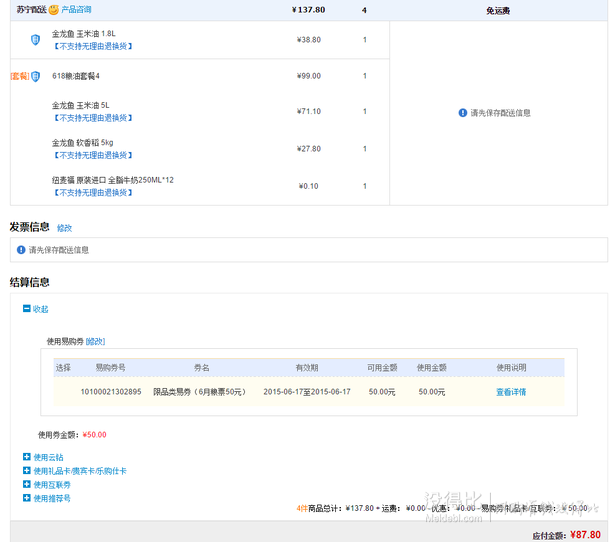This screenshot has height=542, width=610.
Task: Select product name 金龙鱼 玉米油 5L
Action: pos(81,105)
